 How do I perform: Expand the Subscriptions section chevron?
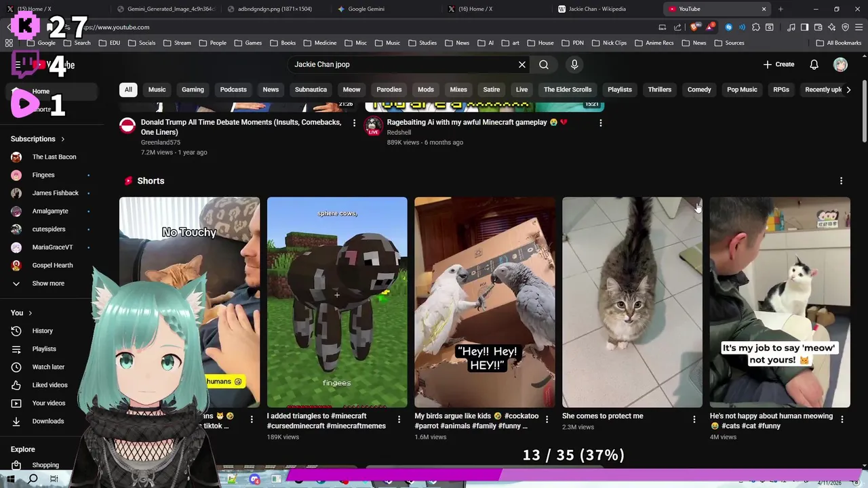tap(63, 139)
